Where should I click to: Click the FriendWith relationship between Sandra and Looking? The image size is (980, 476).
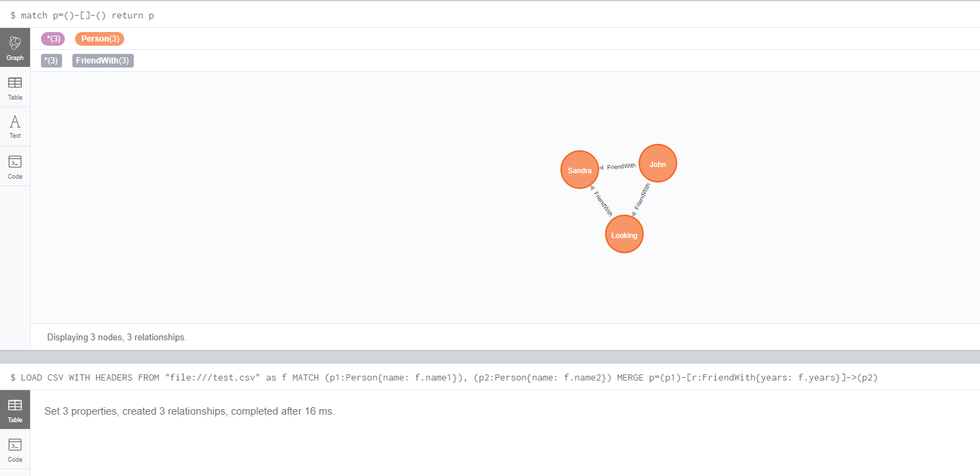604,203
